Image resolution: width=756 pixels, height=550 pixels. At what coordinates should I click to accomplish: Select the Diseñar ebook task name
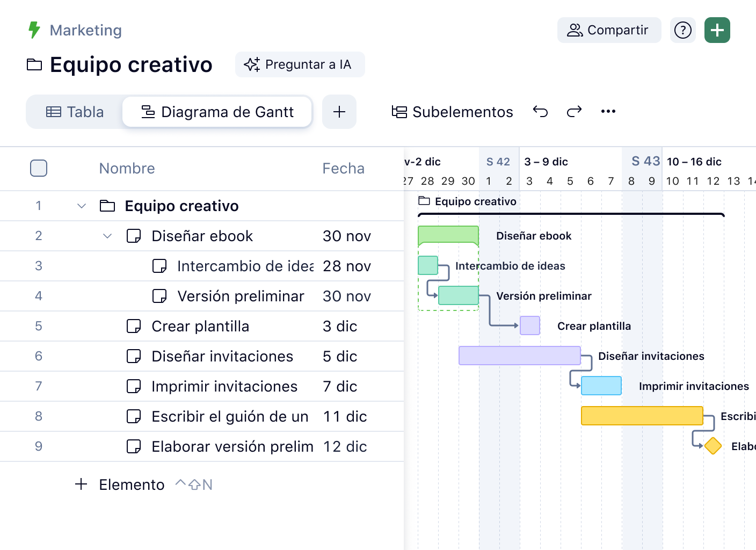[x=202, y=236]
